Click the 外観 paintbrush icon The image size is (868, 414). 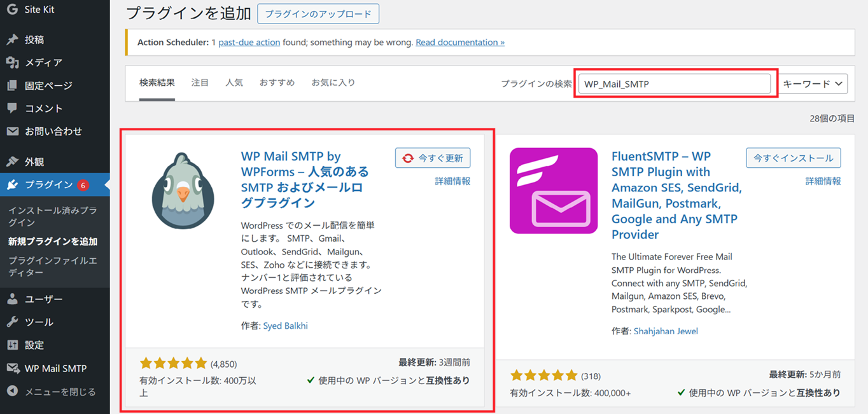click(x=12, y=162)
